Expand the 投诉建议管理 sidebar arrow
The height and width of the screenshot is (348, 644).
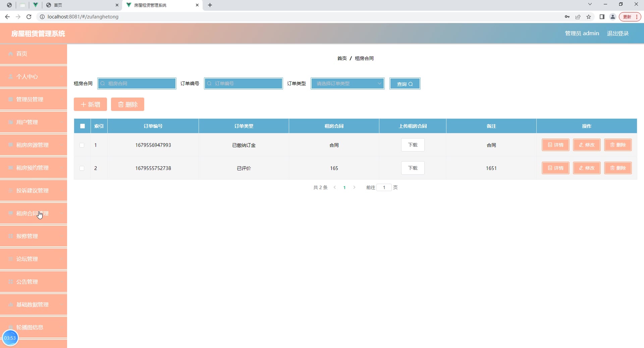[x=62, y=190]
